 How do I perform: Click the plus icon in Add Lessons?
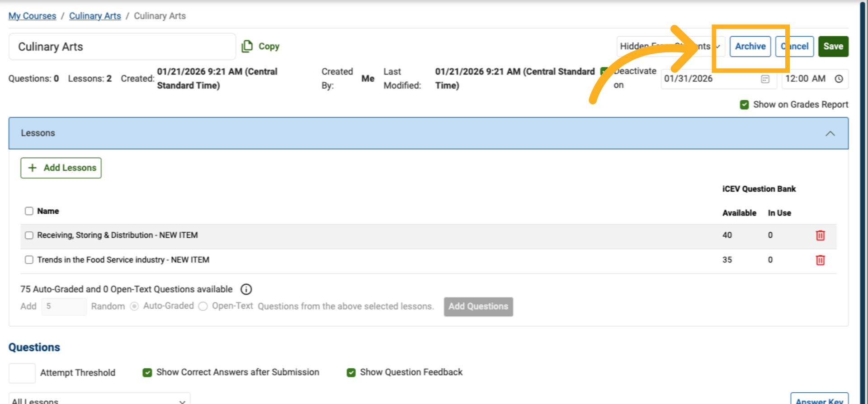point(33,168)
